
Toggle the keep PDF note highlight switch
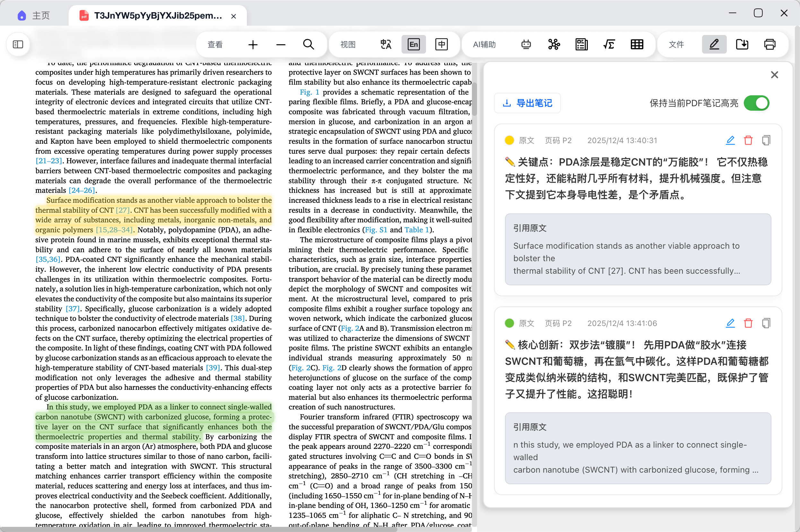pos(756,103)
